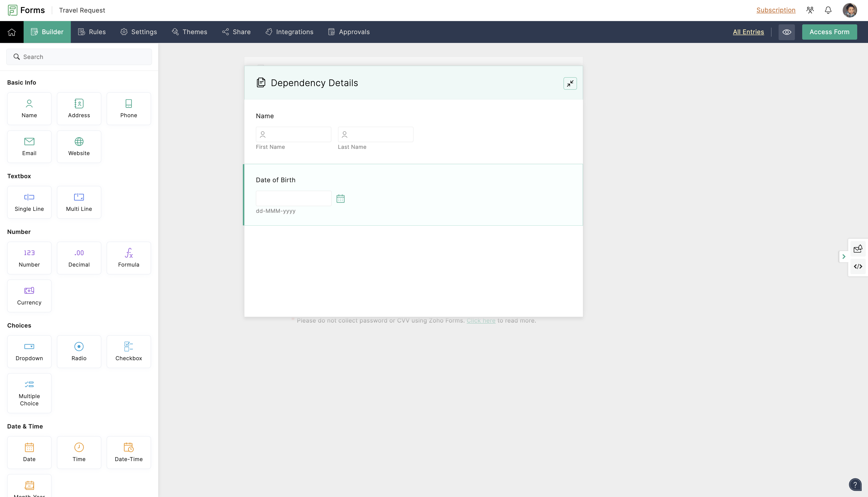Expand the right side panel chevron
Screen dimensions: 868x497
pyautogui.click(x=843, y=257)
